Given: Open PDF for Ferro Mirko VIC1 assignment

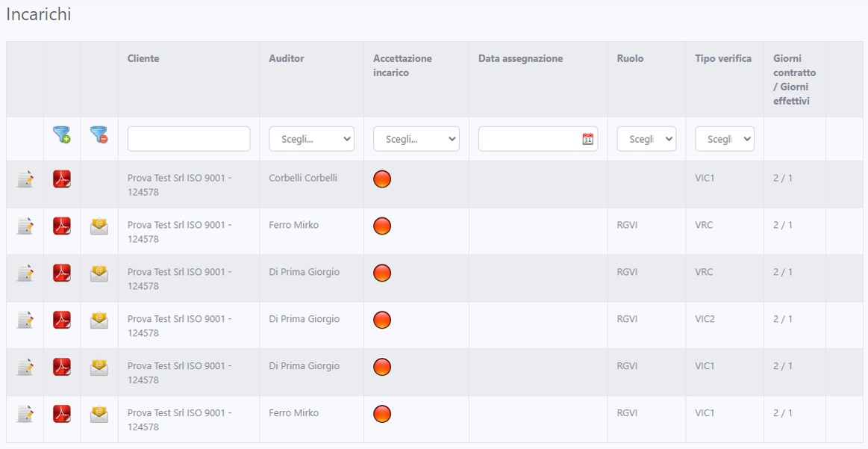Looking at the screenshot, I should tap(62, 414).
